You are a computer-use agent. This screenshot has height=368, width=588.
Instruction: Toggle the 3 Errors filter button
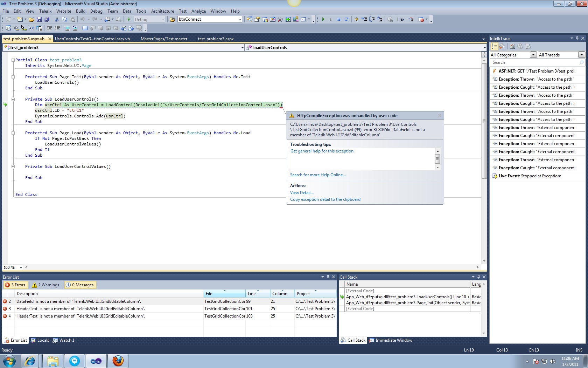coord(15,285)
